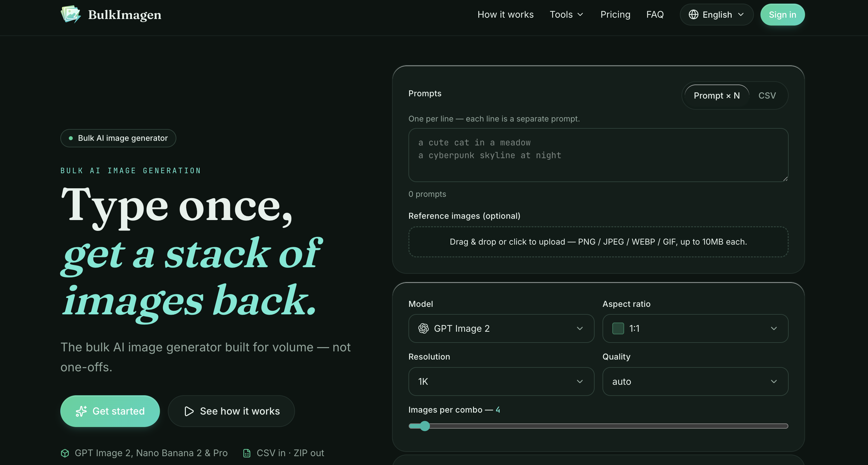Click the Tools chevron arrow
Image resolution: width=868 pixels, height=465 pixels.
click(x=580, y=14)
